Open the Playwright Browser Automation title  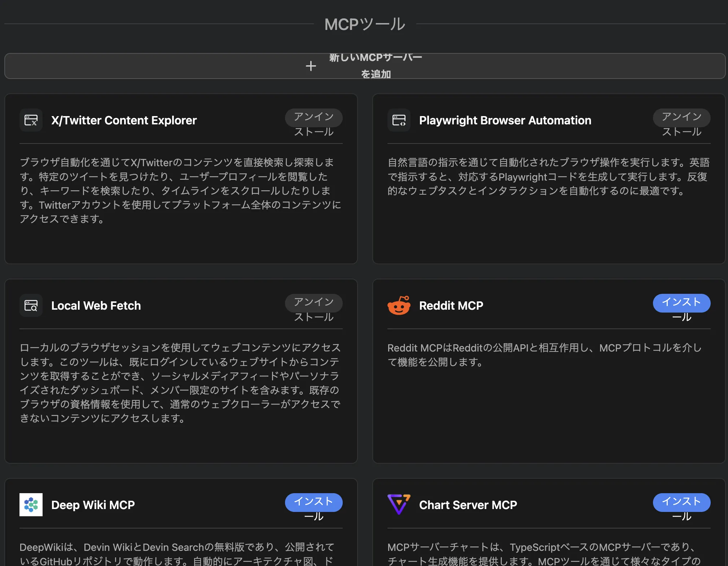click(505, 120)
